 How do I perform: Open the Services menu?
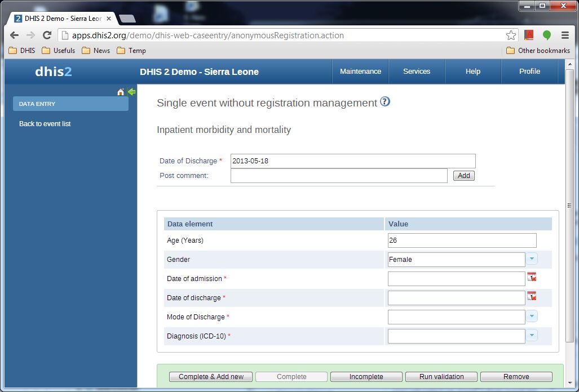click(x=417, y=72)
